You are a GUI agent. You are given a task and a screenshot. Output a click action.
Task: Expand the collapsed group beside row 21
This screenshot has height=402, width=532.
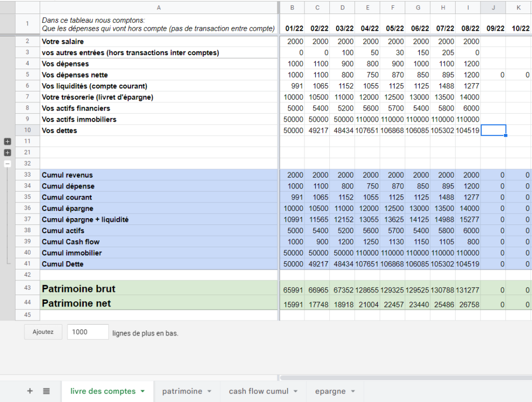7,153
